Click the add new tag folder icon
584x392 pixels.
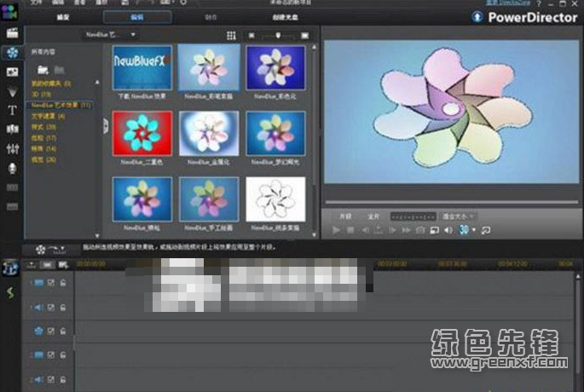click(43, 70)
